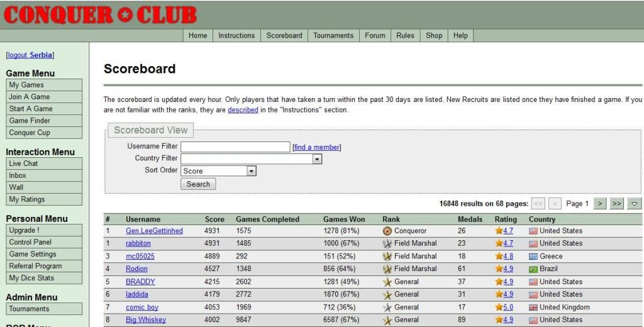
Task: Open the Tournaments menu tab in top bar
Action: 333,36
